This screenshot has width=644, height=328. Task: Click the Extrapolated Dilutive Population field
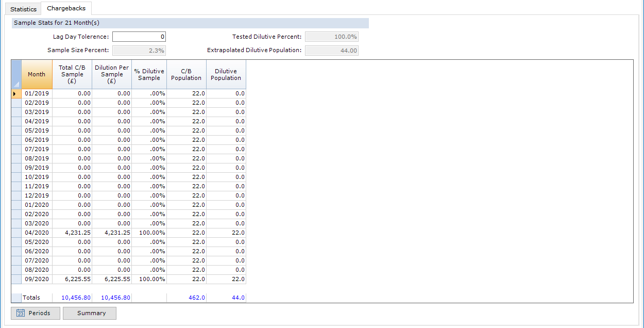click(331, 50)
